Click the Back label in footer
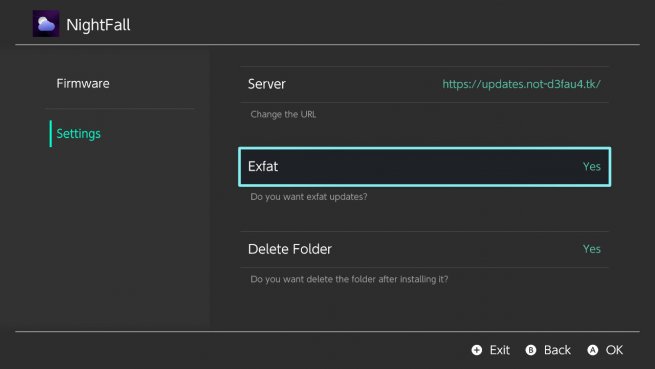 pyautogui.click(x=557, y=350)
